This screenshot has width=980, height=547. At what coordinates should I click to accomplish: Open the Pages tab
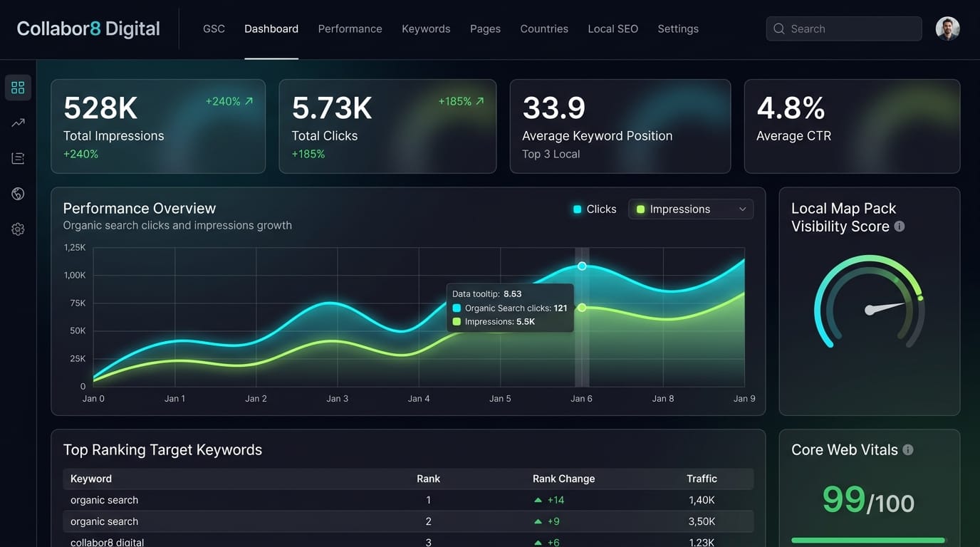(485, 28)
